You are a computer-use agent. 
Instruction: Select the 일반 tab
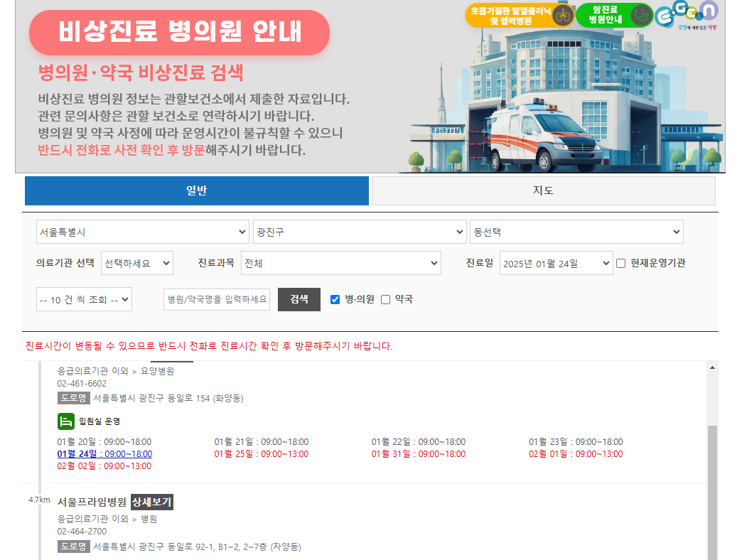[x=197, y=190]
